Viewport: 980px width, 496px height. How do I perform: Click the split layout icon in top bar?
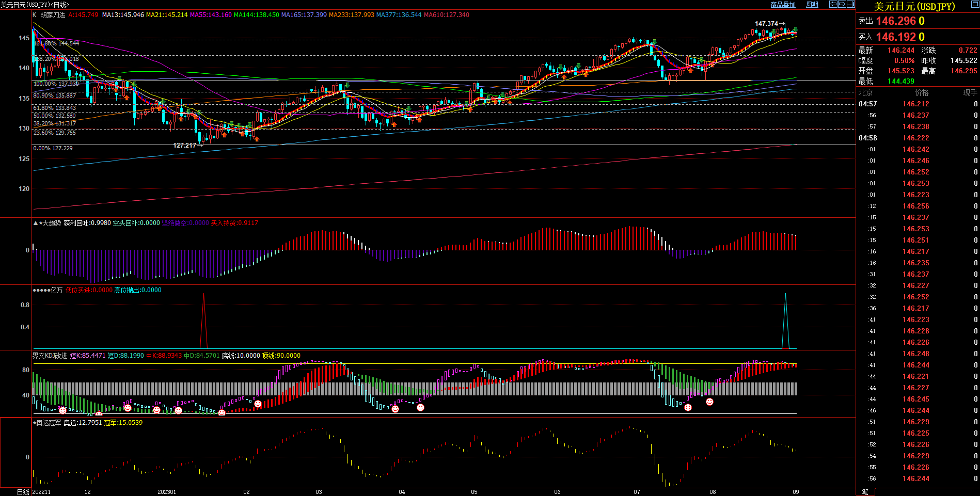tap(850, 4)
